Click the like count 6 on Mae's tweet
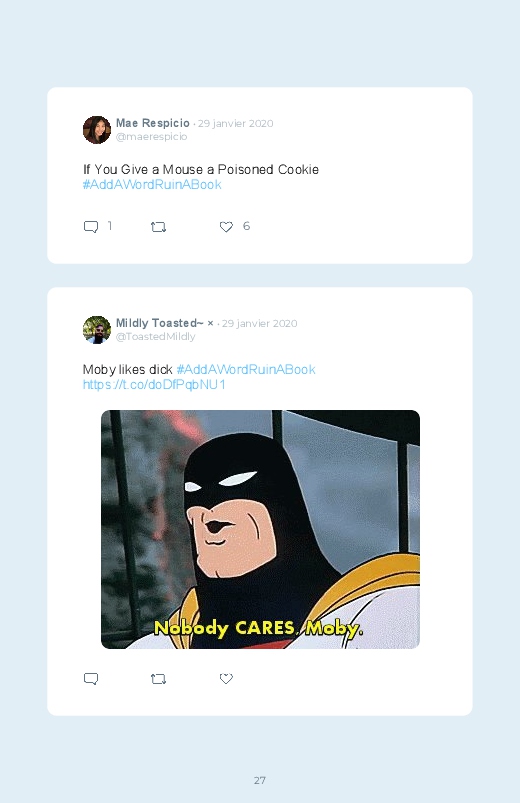This screenshot has height=803, width=520. click(x=246, y=226)
